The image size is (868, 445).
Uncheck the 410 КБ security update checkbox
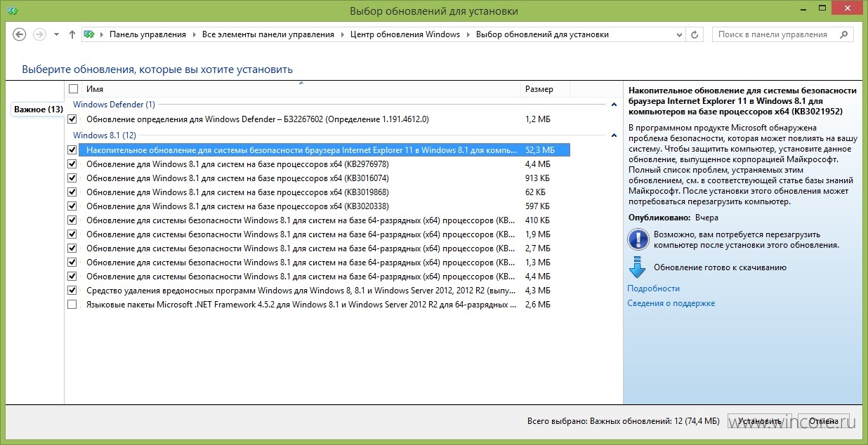[x=72, y=220]
